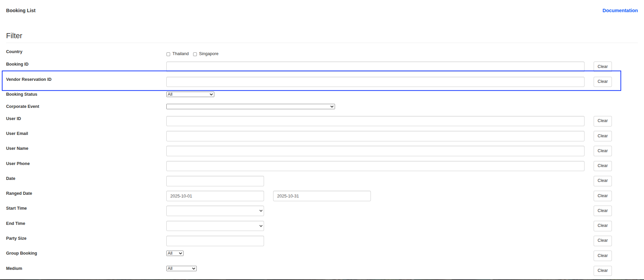Clear the Booking ID field
This screenshot has height=280, width=644.
(602, 67)
